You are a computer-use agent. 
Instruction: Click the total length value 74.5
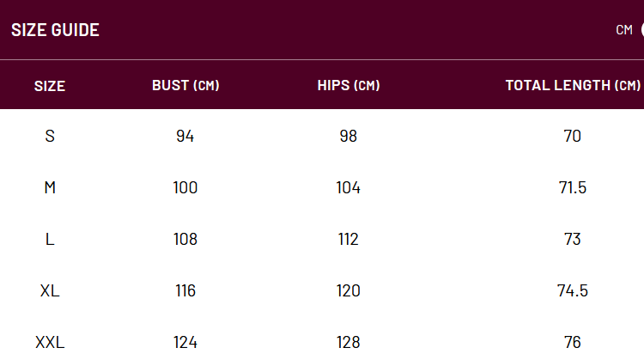pos(573,291)
